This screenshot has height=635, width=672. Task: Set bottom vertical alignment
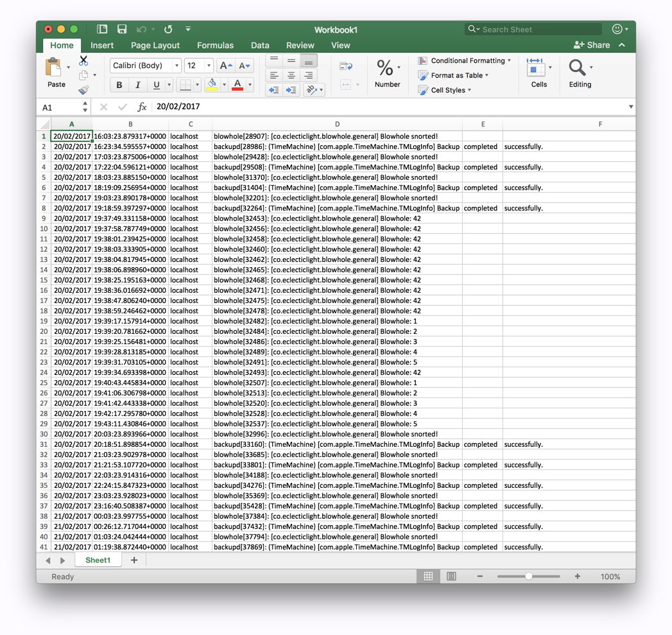[x=309, y=60]
